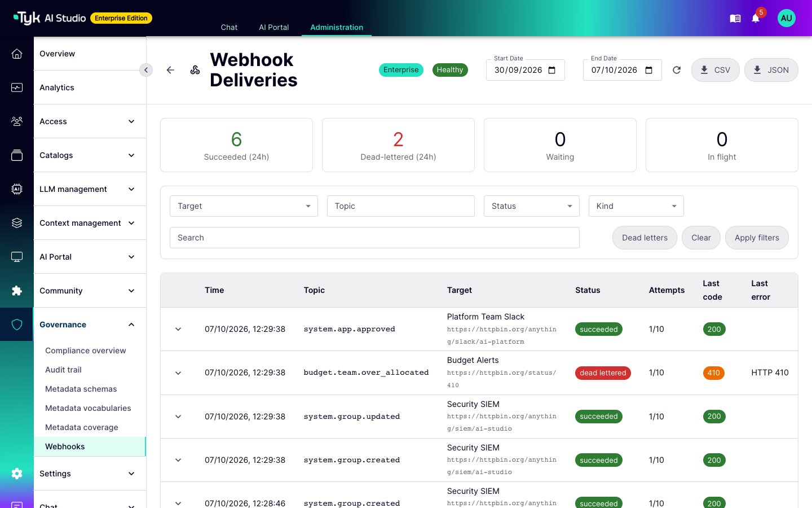The image size is (812, 508).
Task: Open the Settings gear icon in the rail
Action: (17, 474)
